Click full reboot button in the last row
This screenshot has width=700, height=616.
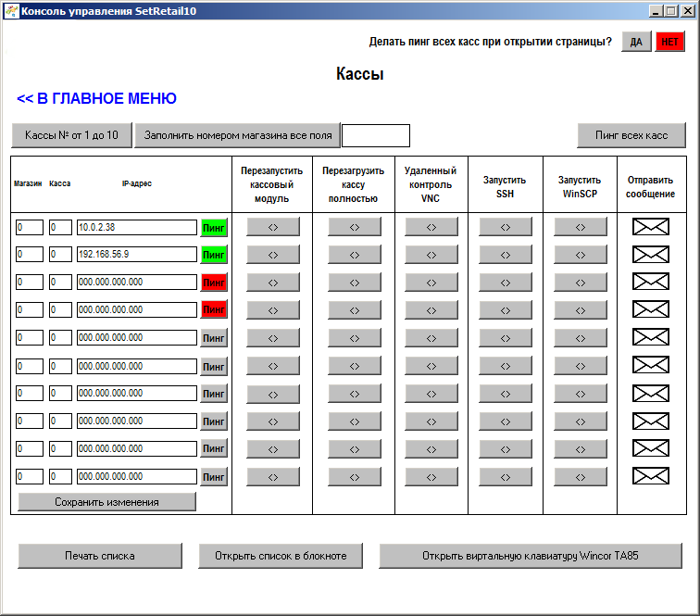(x=355, y=477)
